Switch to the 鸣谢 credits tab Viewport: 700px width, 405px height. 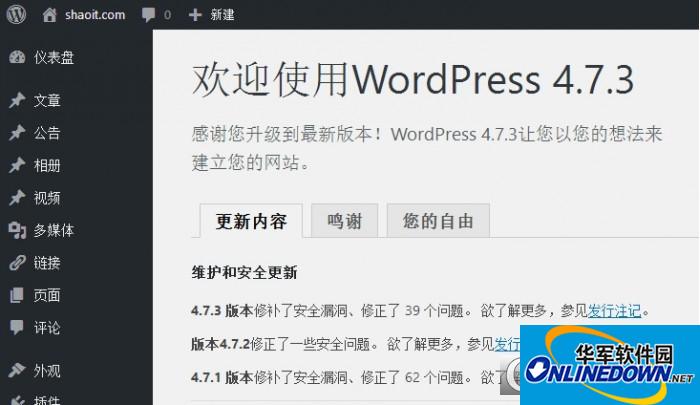coord(345,221)
